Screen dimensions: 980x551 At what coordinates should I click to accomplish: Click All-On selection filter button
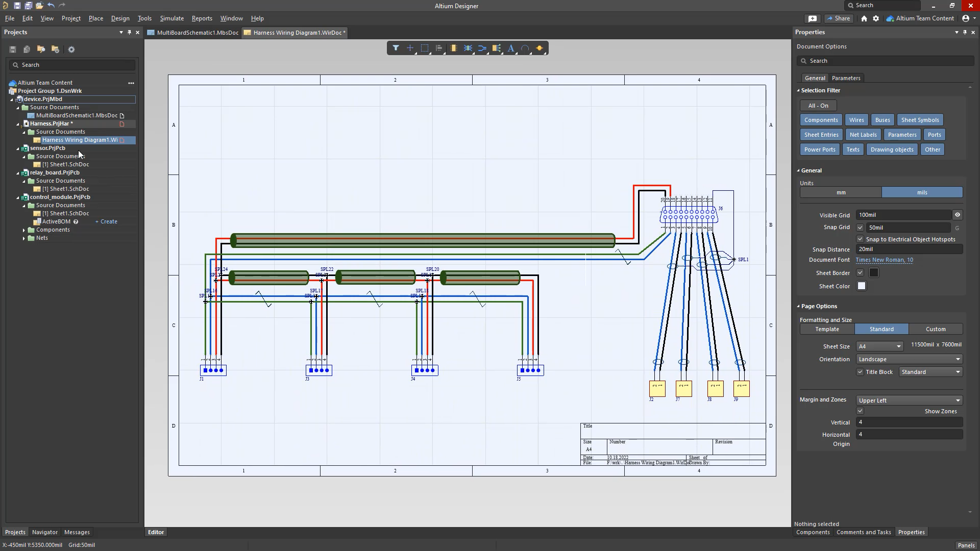[x=818, y=105]
